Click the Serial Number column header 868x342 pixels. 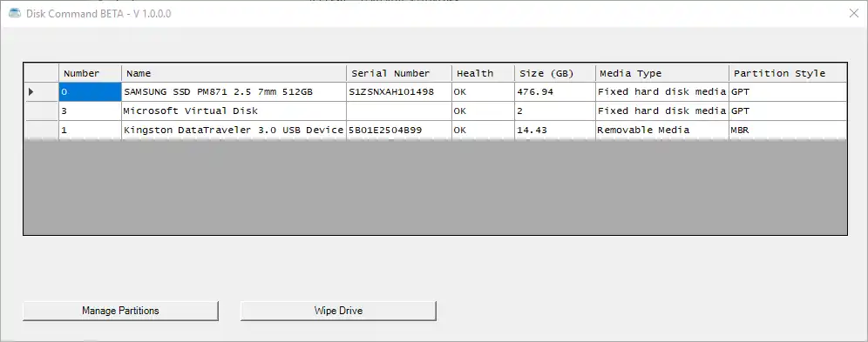(x=399, y=73)
